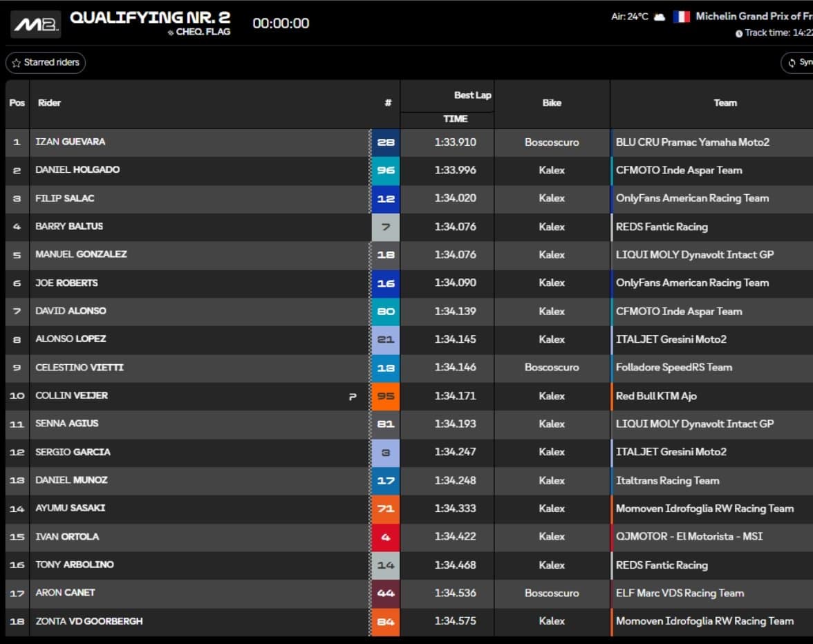Viewport: 813px width, 644px height.
Task: Select rider AYUMU SASAKI
Action: (x=70, y=508)
